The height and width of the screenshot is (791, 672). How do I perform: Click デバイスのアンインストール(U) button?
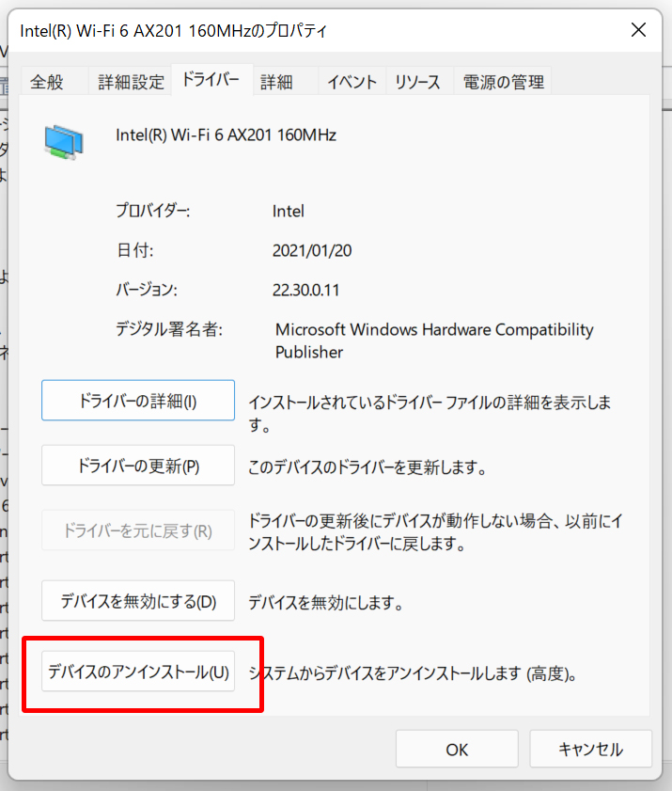138,672
